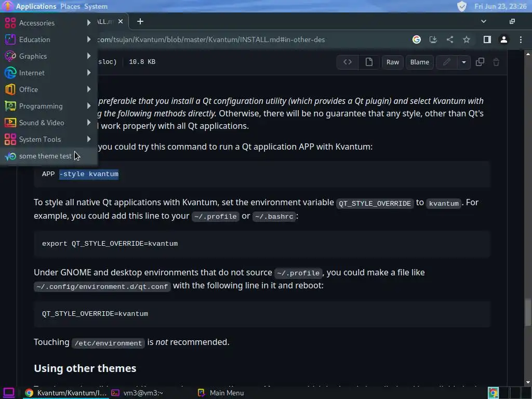Click the edit file pencil icon
532x399 pixels.
point(446,62)
